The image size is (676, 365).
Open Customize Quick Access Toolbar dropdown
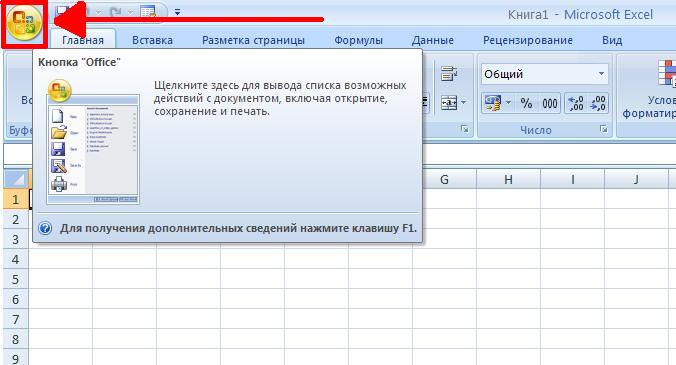point(177,12)
